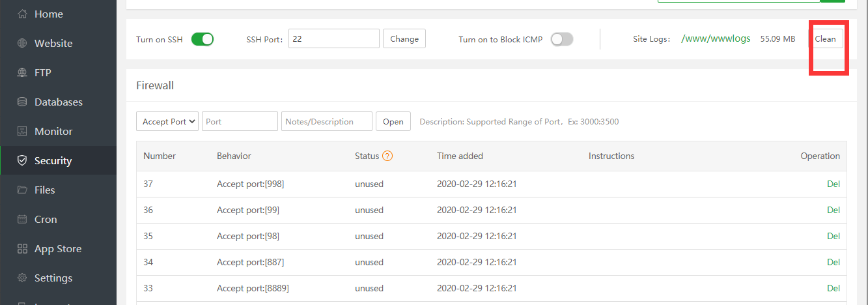Open the /www/wwwlogs path link
Image resolution: width=868 pixels, height=305 pixels.
pos(716,38)
